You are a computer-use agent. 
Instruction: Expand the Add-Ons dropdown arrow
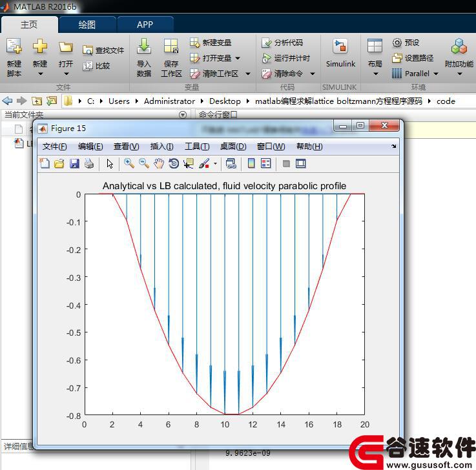460,74
